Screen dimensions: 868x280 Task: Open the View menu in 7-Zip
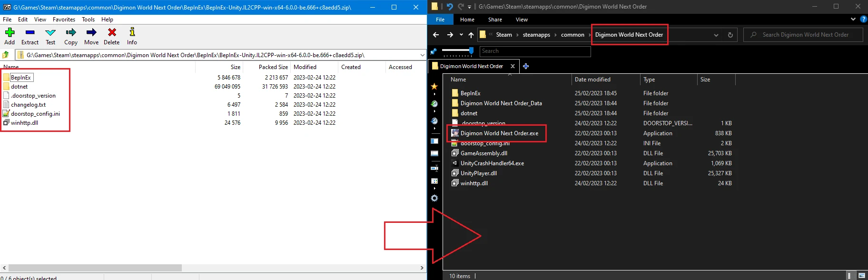(40, 20)
